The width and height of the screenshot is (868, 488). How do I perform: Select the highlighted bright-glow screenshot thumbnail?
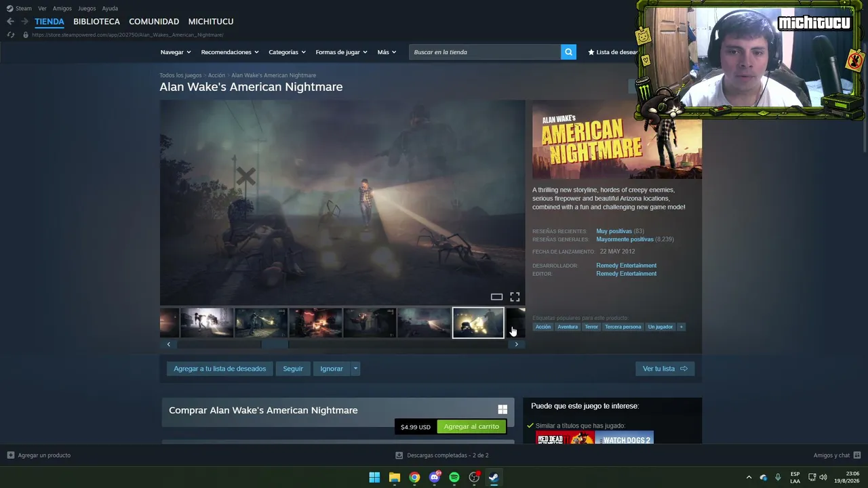click(478, 323)
